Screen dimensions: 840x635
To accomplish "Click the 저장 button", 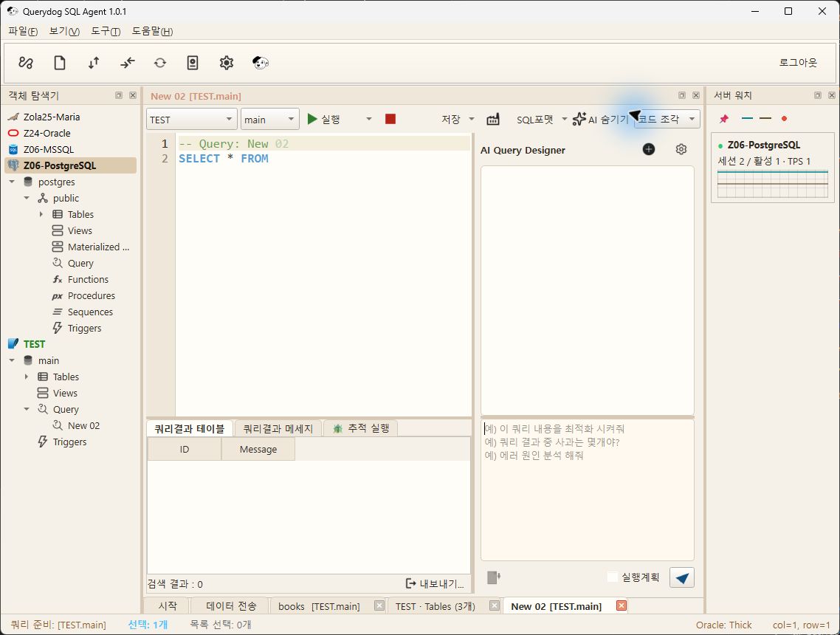I will [450, 119].
